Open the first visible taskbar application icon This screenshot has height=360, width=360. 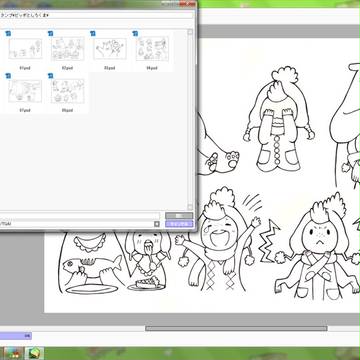(x=13, y=353)
